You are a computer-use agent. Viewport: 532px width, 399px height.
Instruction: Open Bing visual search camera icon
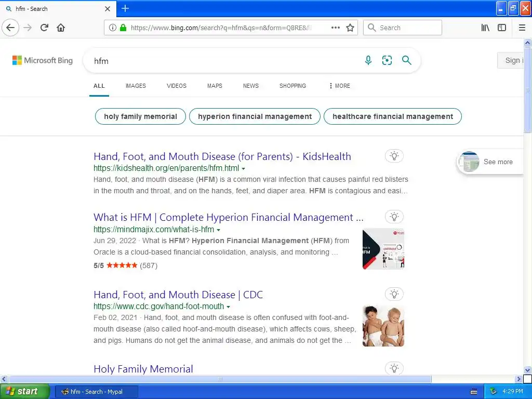point(387,60)
